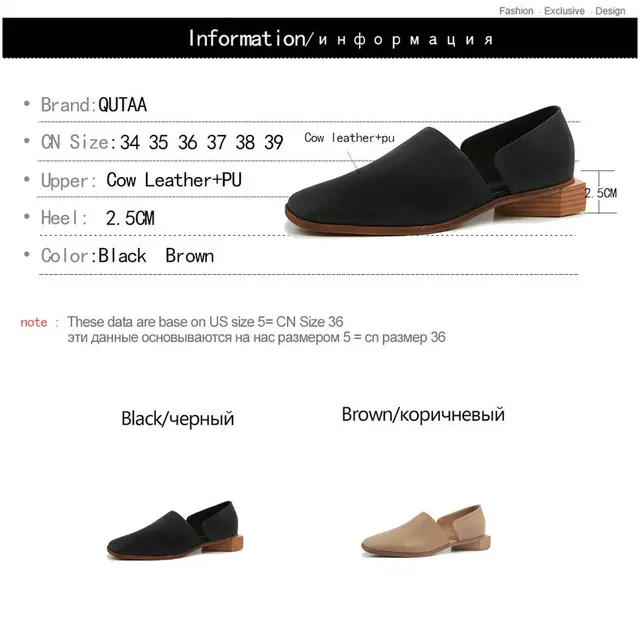Click the Cow Leather+PU upper text
This screenshot has width=640, height=640.
point(174,180)
